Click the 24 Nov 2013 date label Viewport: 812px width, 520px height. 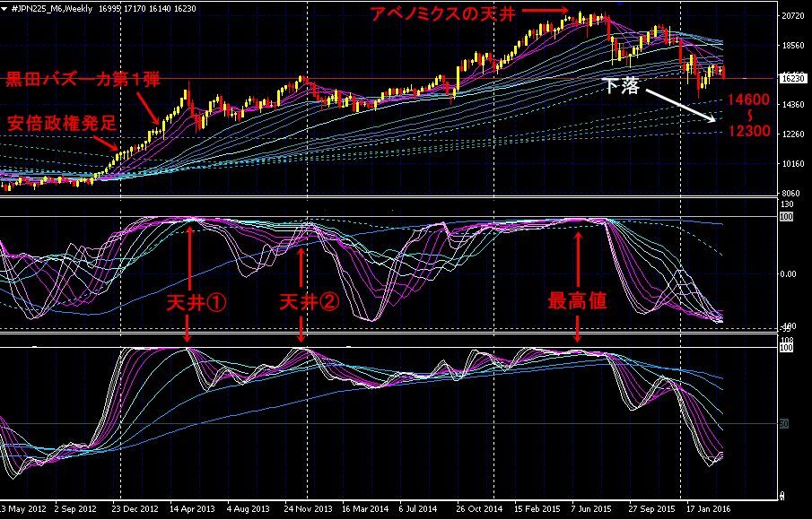(x=308, y=508)
